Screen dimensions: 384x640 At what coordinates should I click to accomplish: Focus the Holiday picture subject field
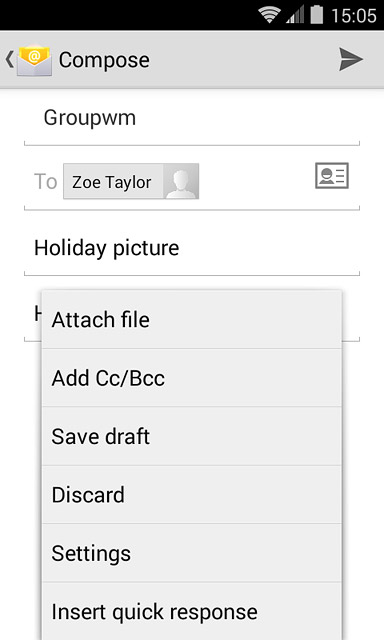192,249
